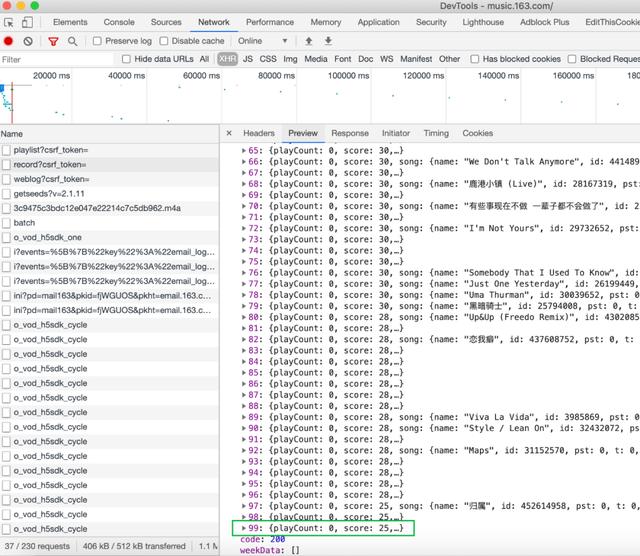Stop recording network log
This screenshot has height=556, width=640.
point(8,41)
